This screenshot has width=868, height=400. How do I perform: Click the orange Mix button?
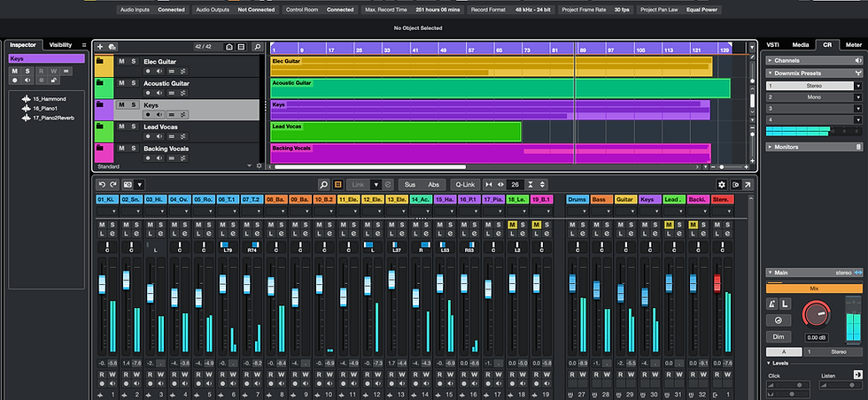(x=814, y=288)
